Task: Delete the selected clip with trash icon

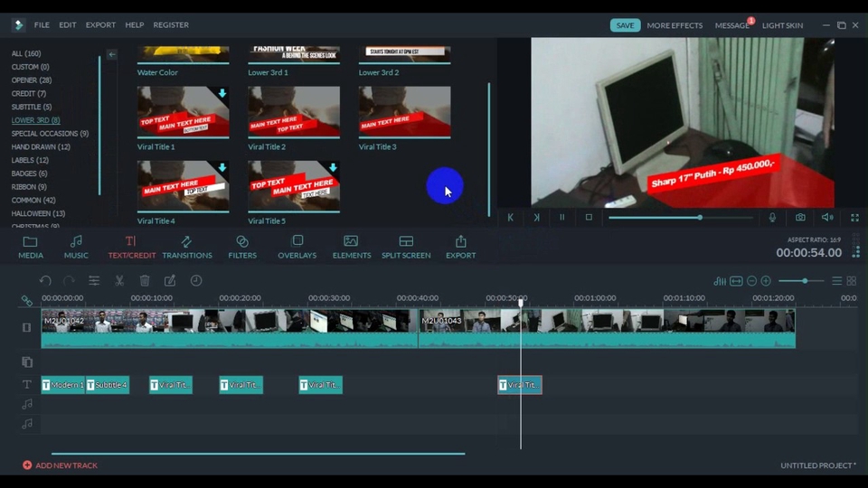Action: tap(145, 280)
